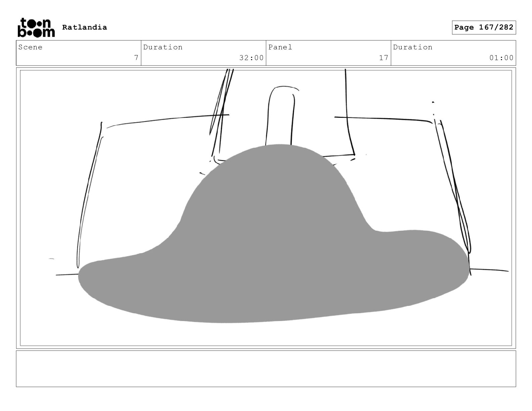Select panel number 17
Image resolution: width=532 pixels, height=411 pixels.
tap(384, 58)
